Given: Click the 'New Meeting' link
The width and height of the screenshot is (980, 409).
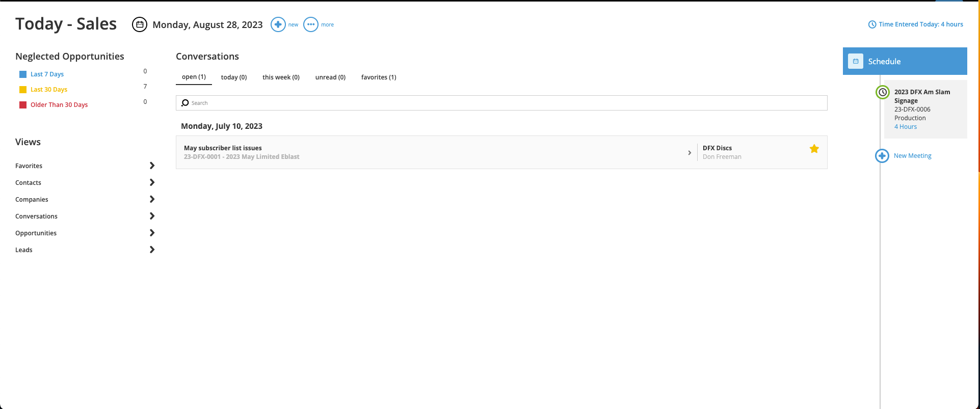Looking at the screenshot, I should pyautogui.click(x=912, y=156).
